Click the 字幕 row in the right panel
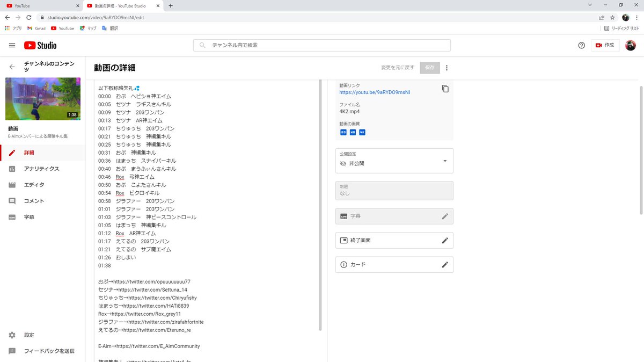This screenshot has width=644, height=362. (394, 216)
